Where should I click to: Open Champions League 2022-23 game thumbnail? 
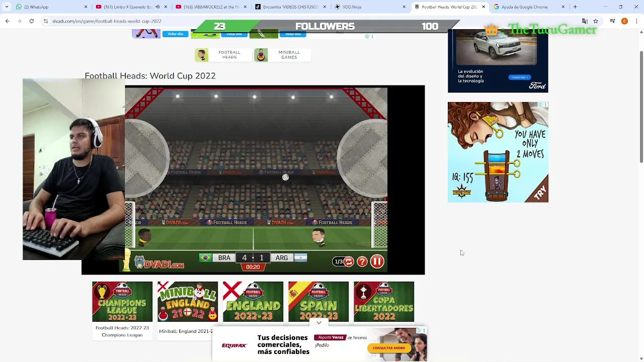122,302
